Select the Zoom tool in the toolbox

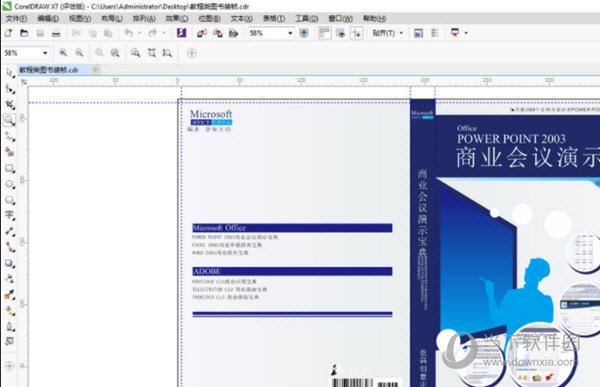coord(10,121)
